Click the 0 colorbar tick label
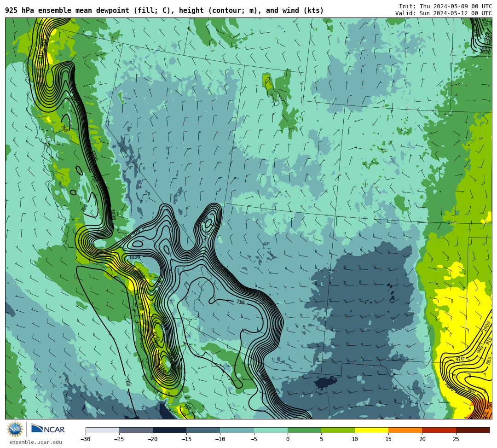This screenshot has height=448, width=497. (x=288, y=439)
